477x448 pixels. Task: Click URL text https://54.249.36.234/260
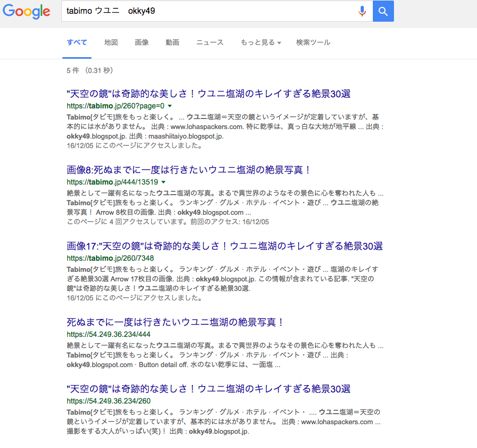pos(108,401)
